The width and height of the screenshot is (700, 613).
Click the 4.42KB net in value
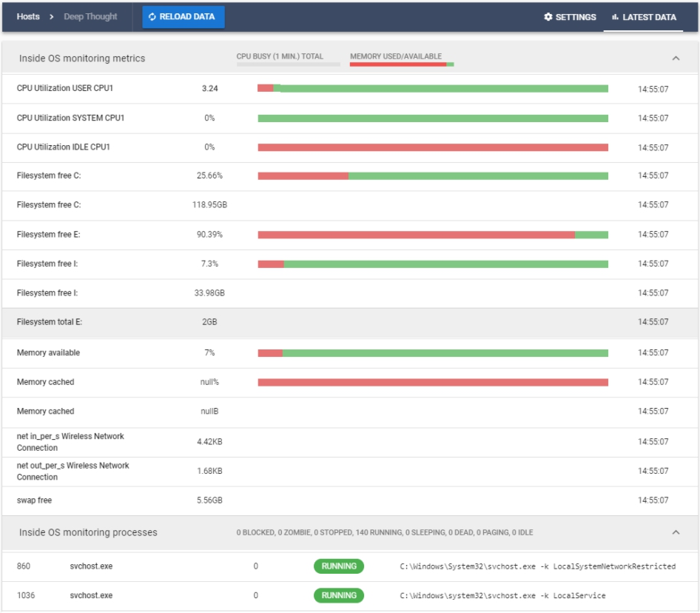[x=209, y=441]
